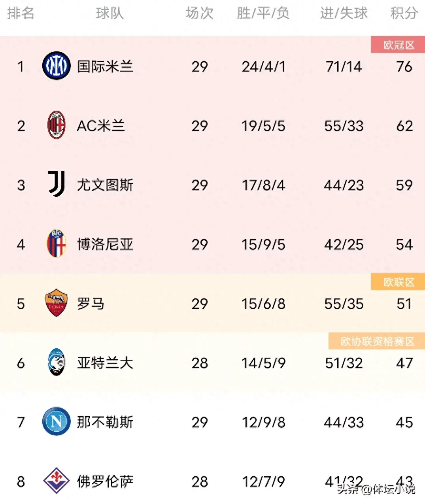This screenshot has width=425, height=504.
Task: Select the 那不勒斯 team name
Action: click(105, 422)
